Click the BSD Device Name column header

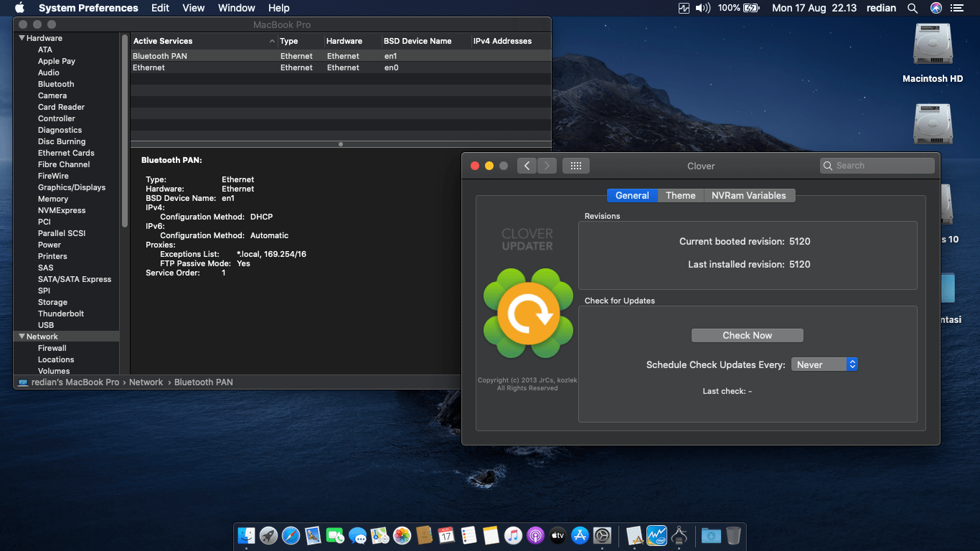click(426, 41)
